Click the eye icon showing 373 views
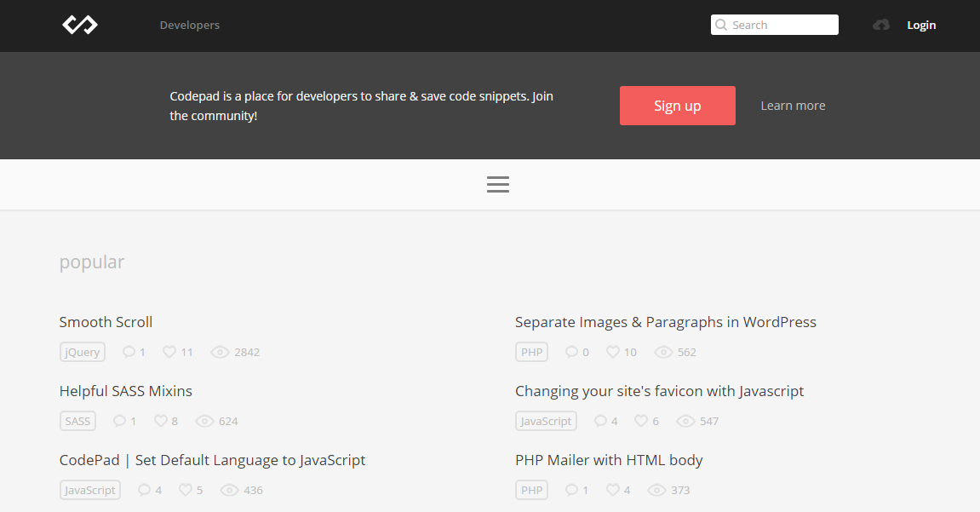The width and height of the screenshot is (980, 512). click(x=656, y=490)
